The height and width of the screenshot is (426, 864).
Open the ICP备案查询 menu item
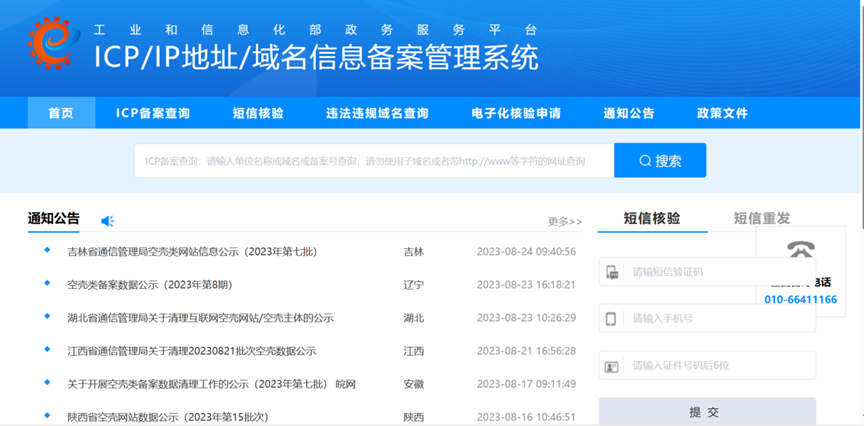[x=153, y=113]
